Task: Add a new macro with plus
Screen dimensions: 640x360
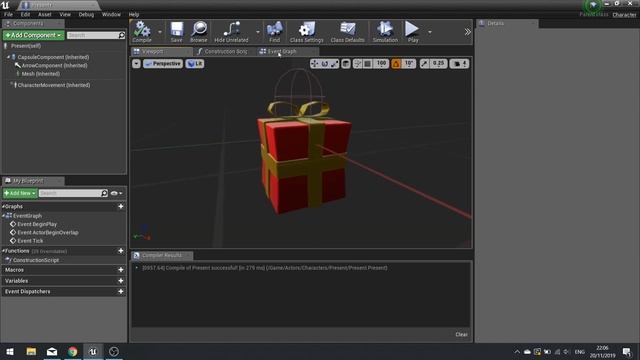Action: click(x=120, y=270)
